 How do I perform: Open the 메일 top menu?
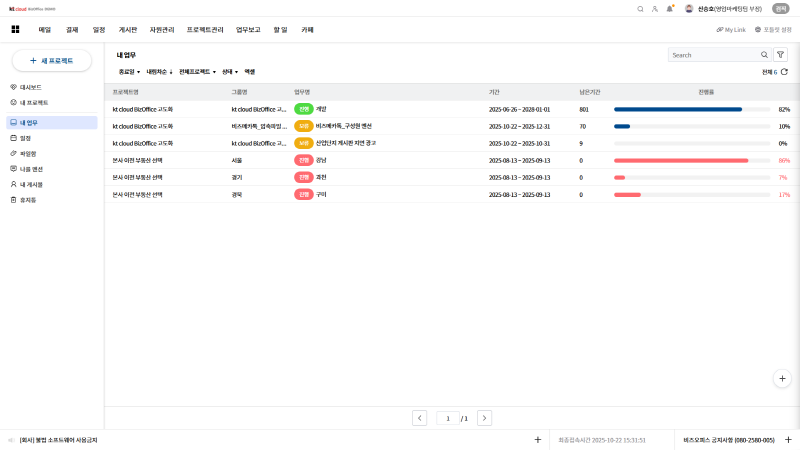(x=45, y=30)
